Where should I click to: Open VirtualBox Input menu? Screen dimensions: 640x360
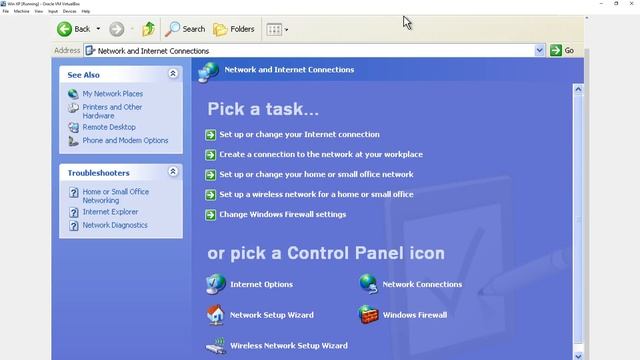[x=53, y=11]
